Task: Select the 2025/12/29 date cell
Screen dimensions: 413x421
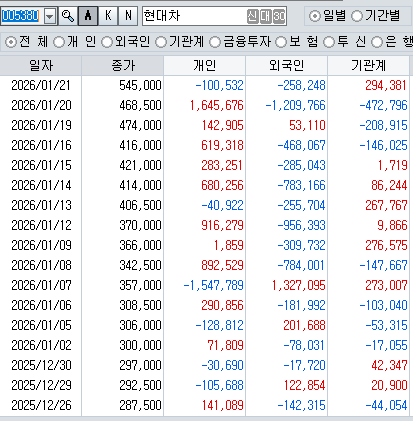Action: [41, 386]
